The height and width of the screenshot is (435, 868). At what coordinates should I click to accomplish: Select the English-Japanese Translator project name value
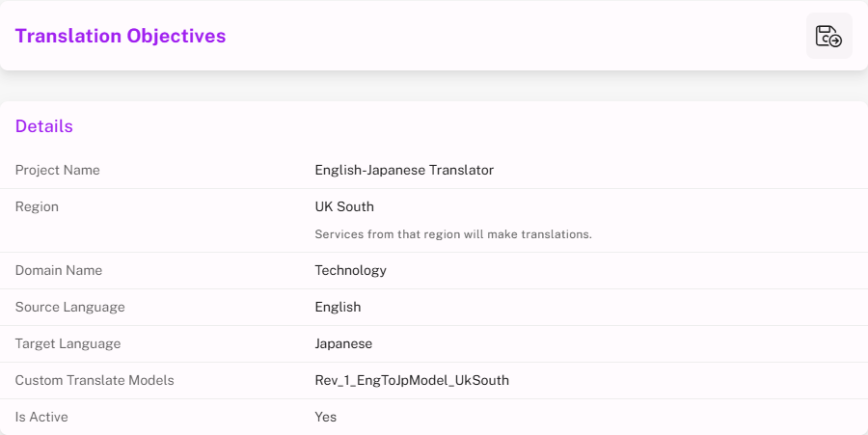(404, 170)
